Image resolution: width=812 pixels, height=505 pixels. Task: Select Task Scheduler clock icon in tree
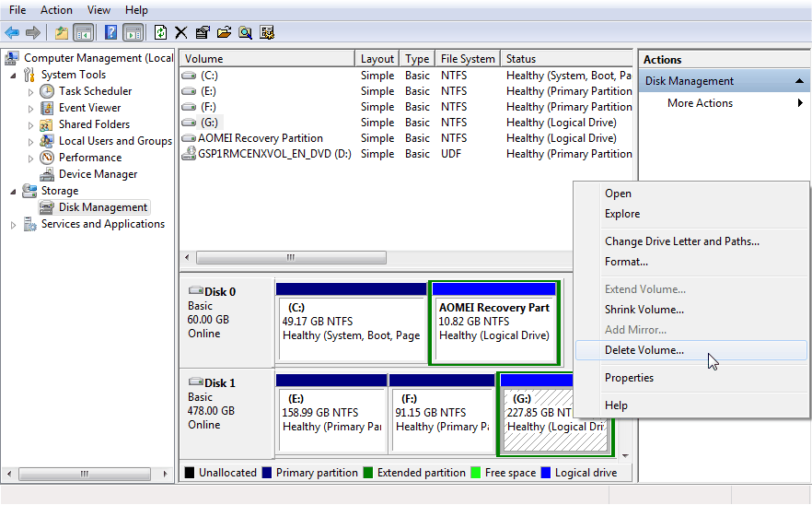click(x=47, y=91)
